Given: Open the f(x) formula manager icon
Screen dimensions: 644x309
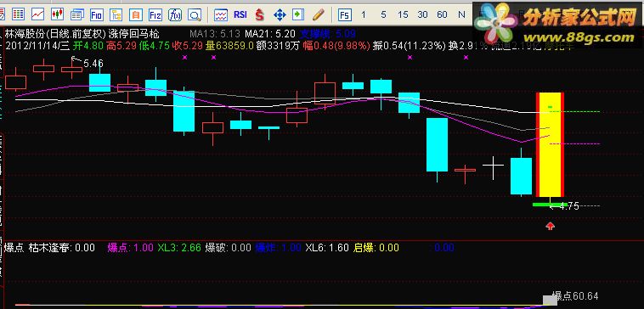Looking at the screenshot, I should click(175, 15).
